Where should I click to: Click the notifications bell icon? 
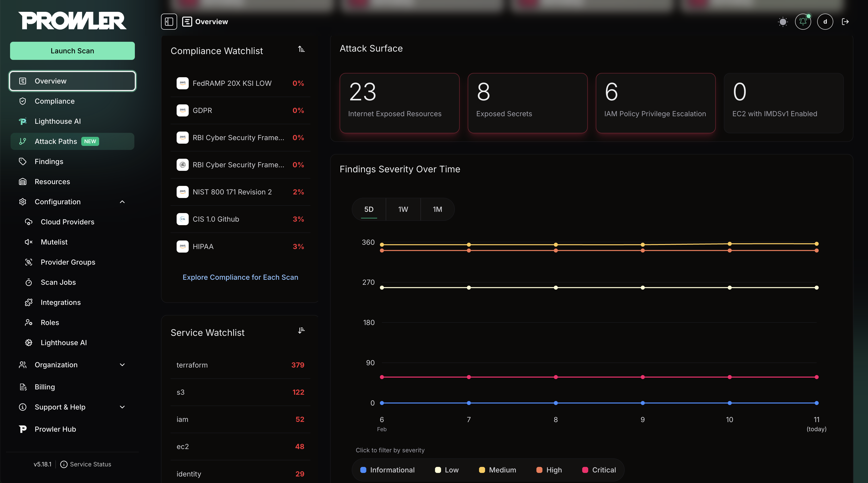(x=803, y=22)
